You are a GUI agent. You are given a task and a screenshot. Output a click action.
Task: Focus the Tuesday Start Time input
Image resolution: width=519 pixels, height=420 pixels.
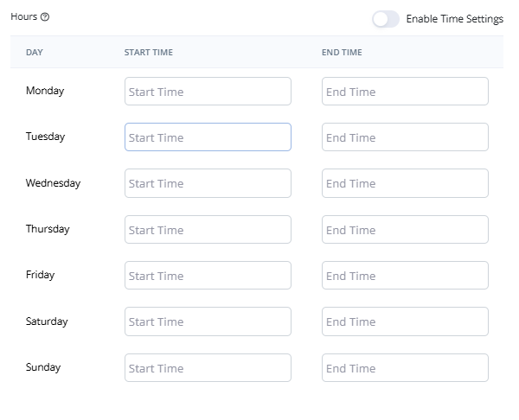pyautogui.click(x=208, y=137)
